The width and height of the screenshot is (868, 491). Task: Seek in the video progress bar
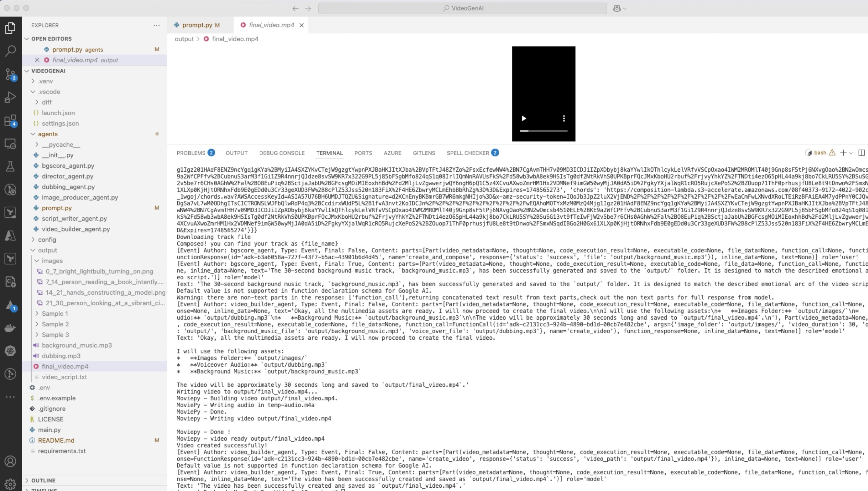tap(543, 131)
